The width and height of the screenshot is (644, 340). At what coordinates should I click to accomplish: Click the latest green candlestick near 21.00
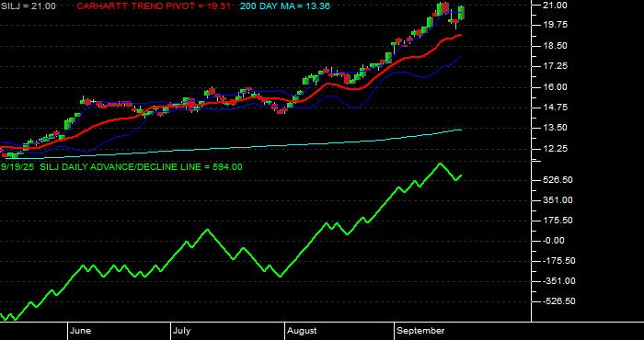462,13
